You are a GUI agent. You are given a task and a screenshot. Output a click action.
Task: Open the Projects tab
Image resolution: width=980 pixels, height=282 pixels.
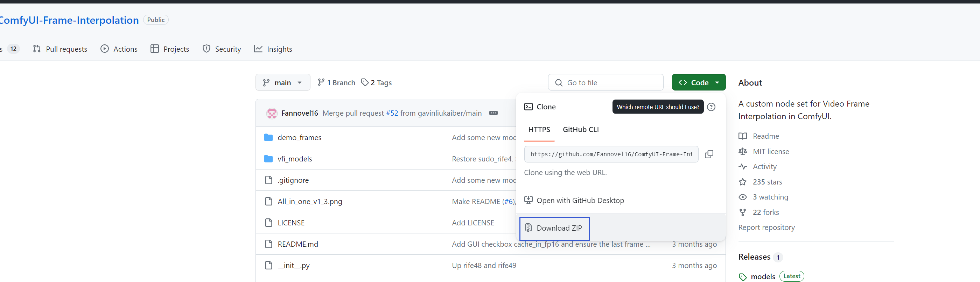coord(170,49)
